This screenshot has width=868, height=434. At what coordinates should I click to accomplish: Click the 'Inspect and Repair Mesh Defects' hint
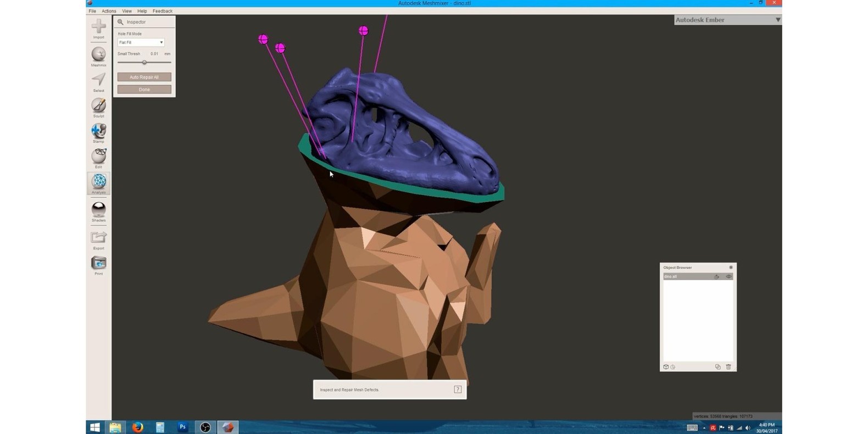(349, 390)
